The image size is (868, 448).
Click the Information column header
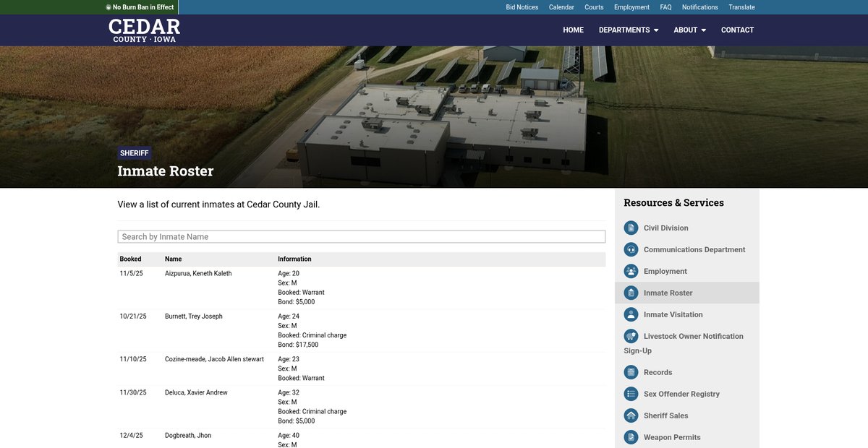[294, 259]
